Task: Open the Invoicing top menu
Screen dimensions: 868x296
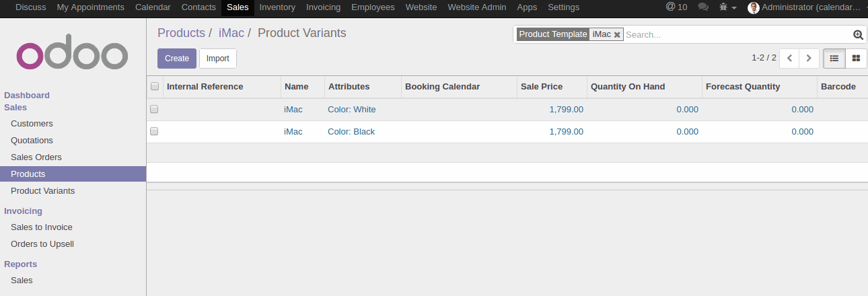Action: [323, 7]
